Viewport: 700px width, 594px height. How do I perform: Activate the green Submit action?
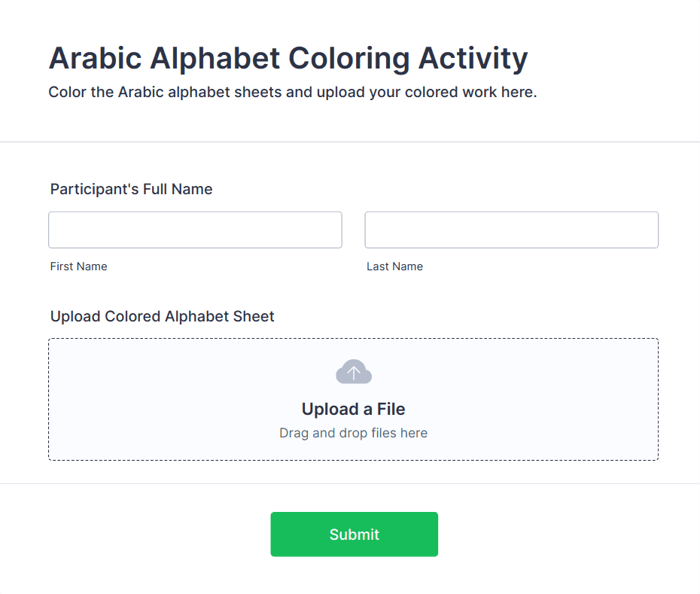coord(354,534)
